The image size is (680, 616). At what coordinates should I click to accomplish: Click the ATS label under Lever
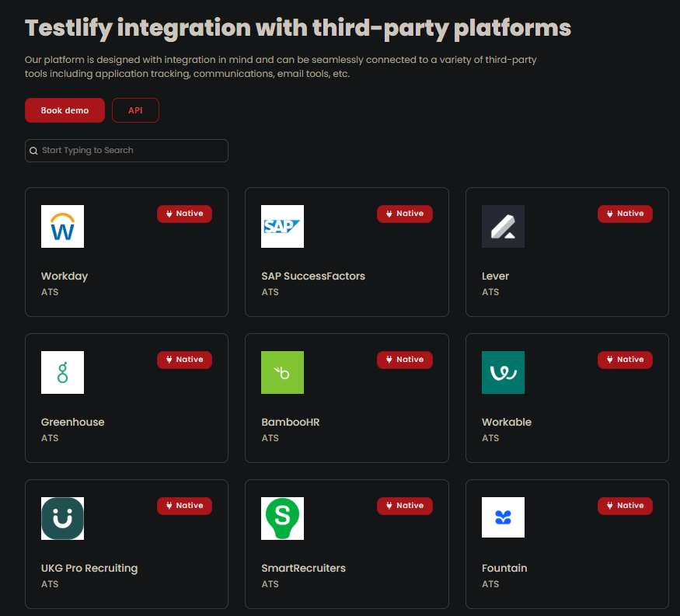pos(490,292)
